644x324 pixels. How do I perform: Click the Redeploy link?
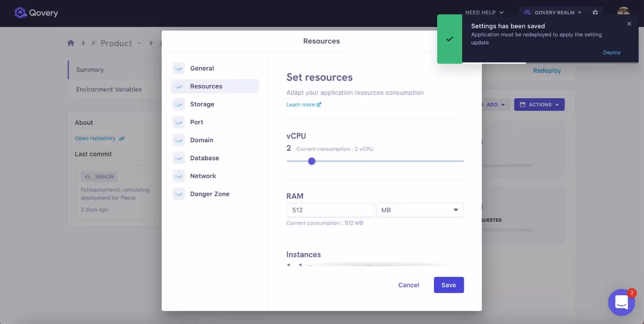coord(547,71)
